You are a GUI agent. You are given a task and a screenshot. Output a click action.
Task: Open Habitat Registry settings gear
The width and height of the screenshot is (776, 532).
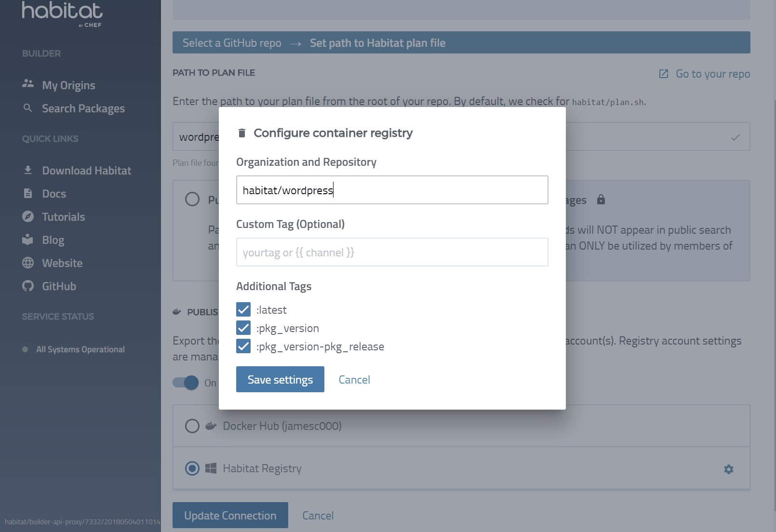[x=728, y=468]
